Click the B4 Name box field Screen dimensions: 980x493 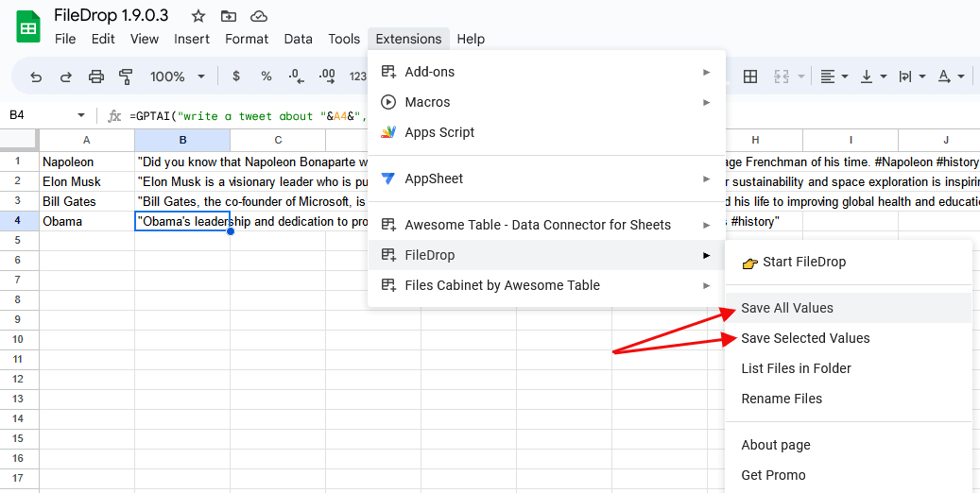click(x=38, y=115)
